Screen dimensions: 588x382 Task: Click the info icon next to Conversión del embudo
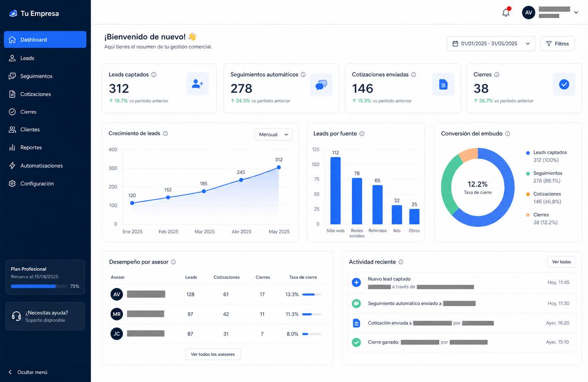point(508,134)
